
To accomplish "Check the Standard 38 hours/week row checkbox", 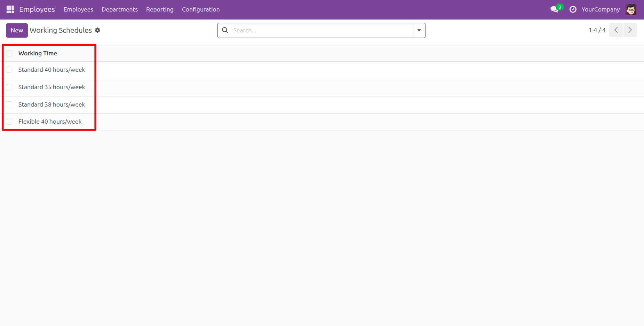I will point(9,104).
